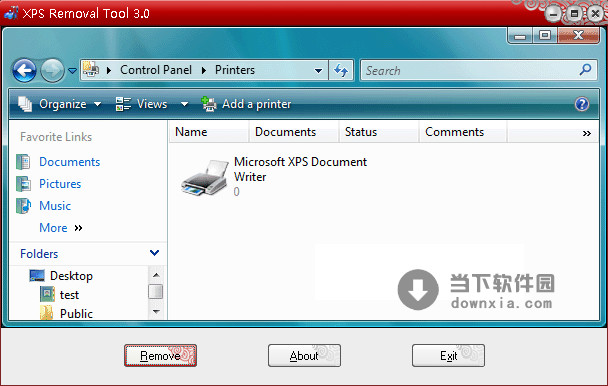Click the Exit button
This screenshot has height=386, width=608.
coord(448,355)
